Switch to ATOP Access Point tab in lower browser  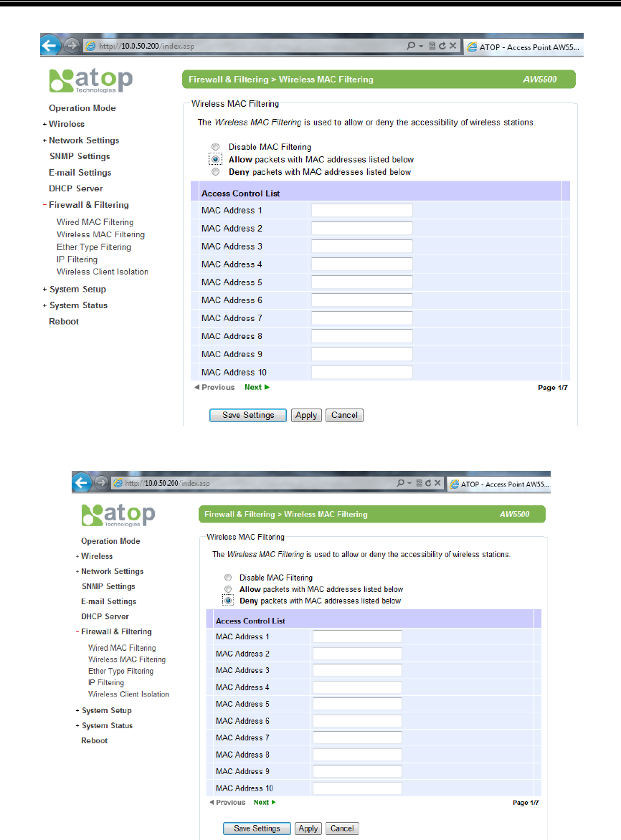point(499,484)
